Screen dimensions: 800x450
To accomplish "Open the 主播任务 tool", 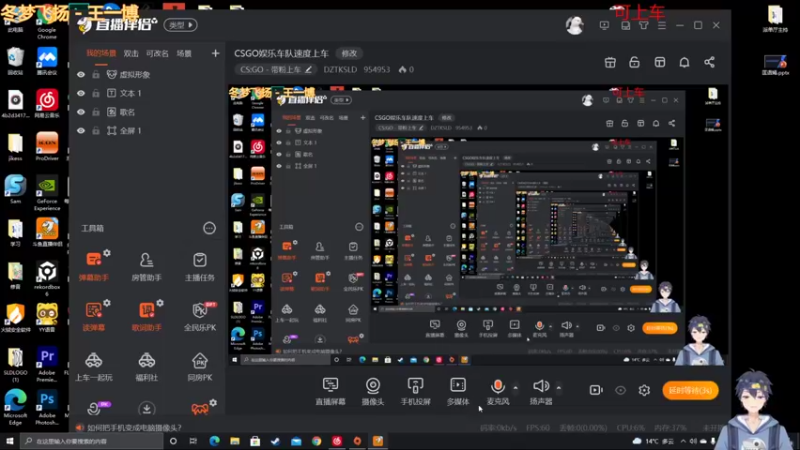I will click(199, 266).
